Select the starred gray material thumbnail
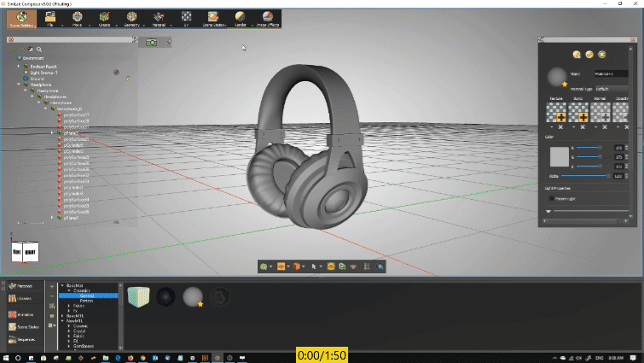 pyautogui.click(x=193, y=297)
